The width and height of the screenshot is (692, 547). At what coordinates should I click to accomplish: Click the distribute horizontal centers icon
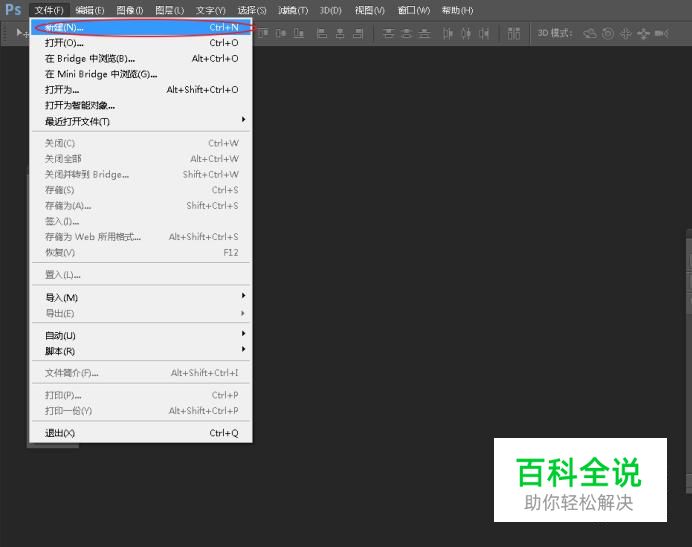(x=466, y=33)
